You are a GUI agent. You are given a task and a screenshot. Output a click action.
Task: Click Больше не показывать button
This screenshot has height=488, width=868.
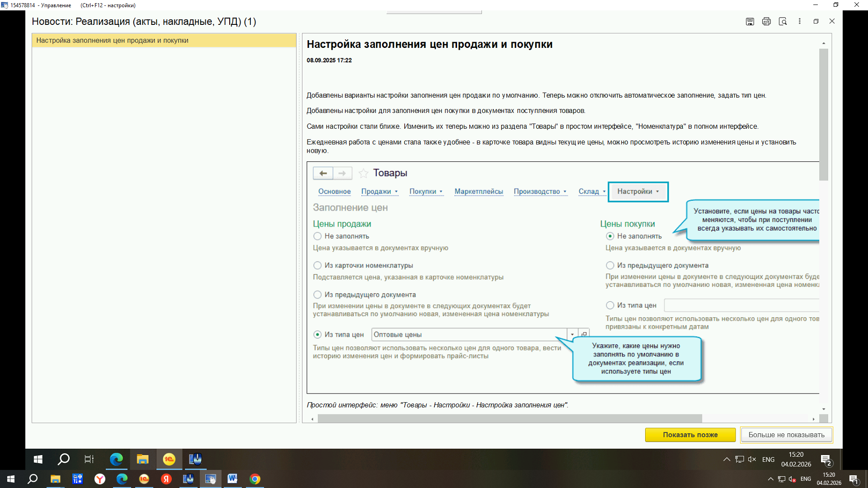[786, 435]
